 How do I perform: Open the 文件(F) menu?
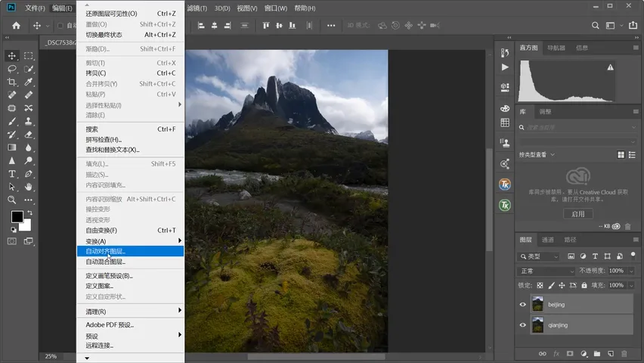click(35, 8)
